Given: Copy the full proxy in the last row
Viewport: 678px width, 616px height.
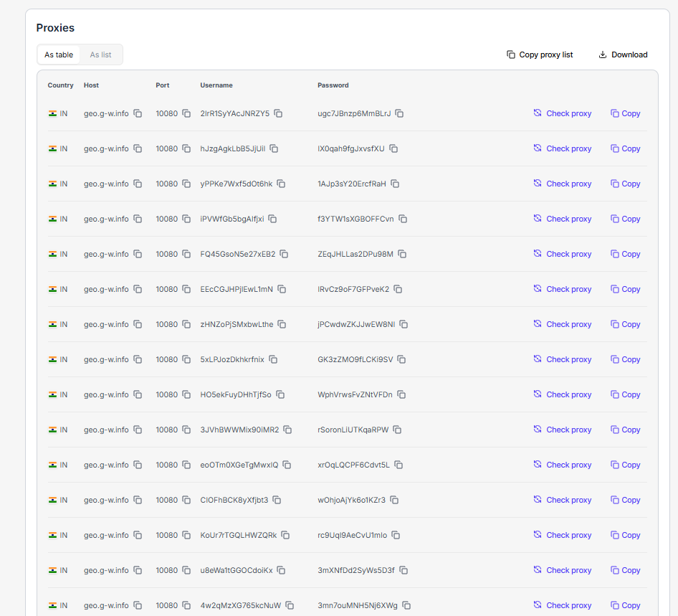Looking at the screenshot, I should point(625,605).
